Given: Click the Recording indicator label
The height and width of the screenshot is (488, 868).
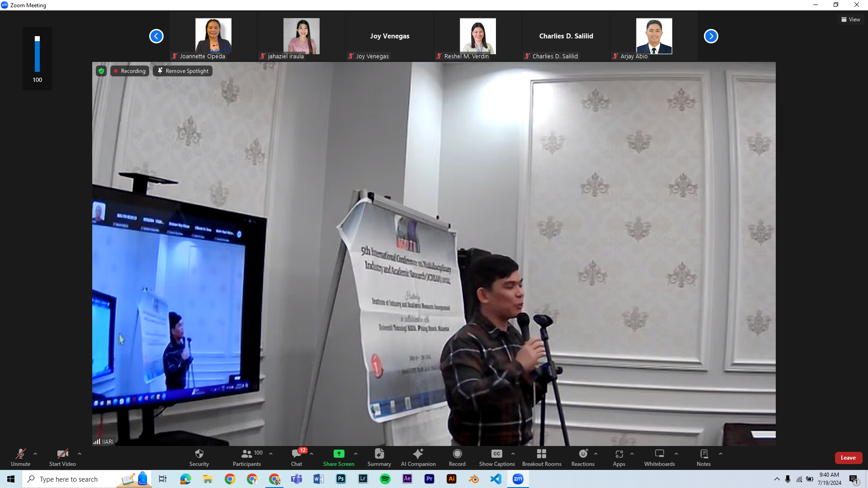Looking at the screenshot, I should click(x=130, y=71).
